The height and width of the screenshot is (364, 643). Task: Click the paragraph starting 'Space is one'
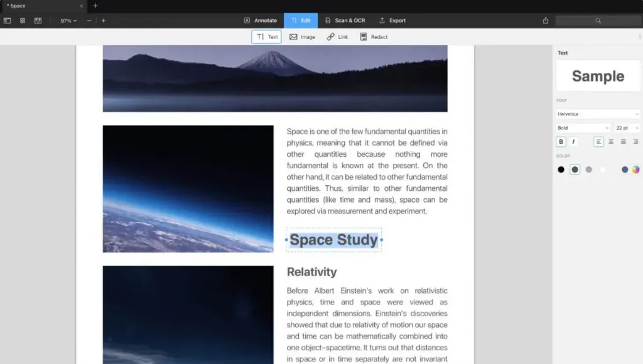tap(367, 171)
